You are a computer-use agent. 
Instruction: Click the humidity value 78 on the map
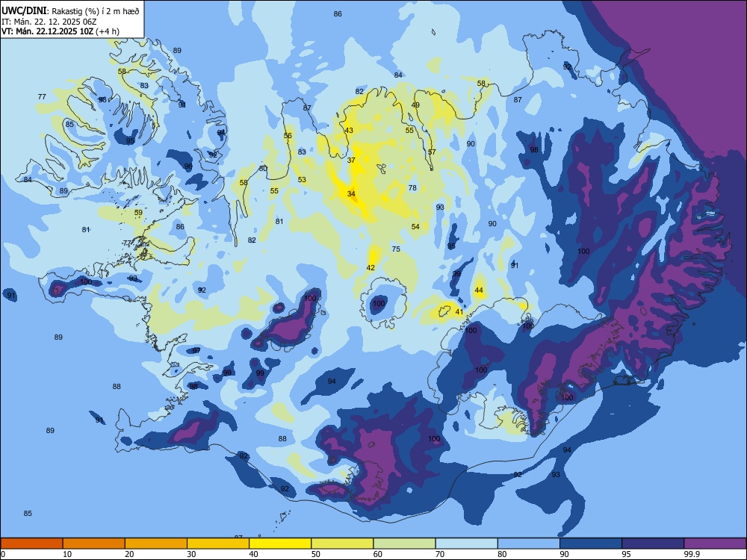click(412, 188)
